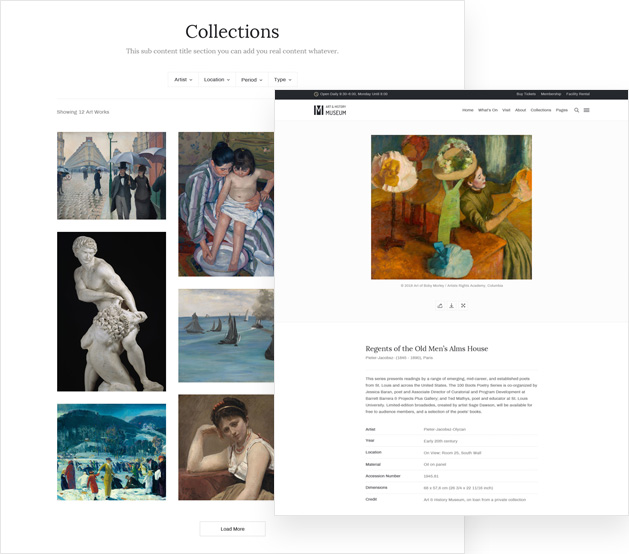Image resolution: width=629 pixels, height=554 pixels.
Task: Click the Buy Tickets link
Action: point(526,94)
